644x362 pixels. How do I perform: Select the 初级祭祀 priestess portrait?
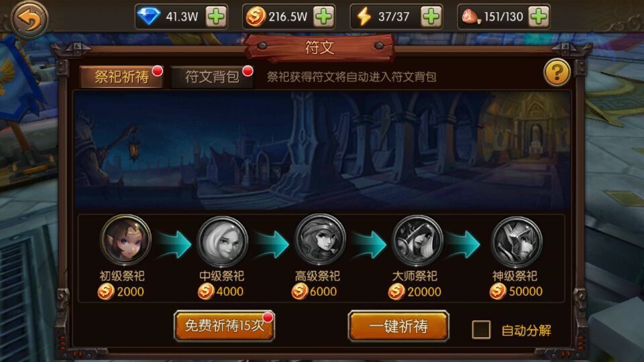coord(125,241)
